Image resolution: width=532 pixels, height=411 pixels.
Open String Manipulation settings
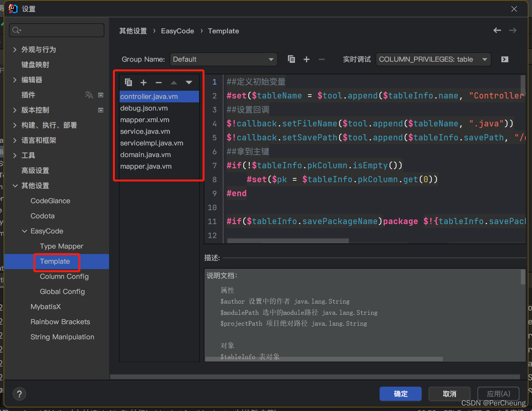[x=62, y=337]
